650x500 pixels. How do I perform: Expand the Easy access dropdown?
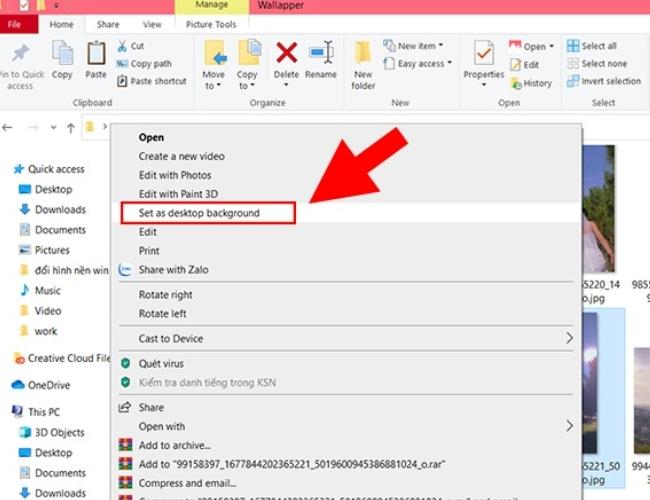449,63
